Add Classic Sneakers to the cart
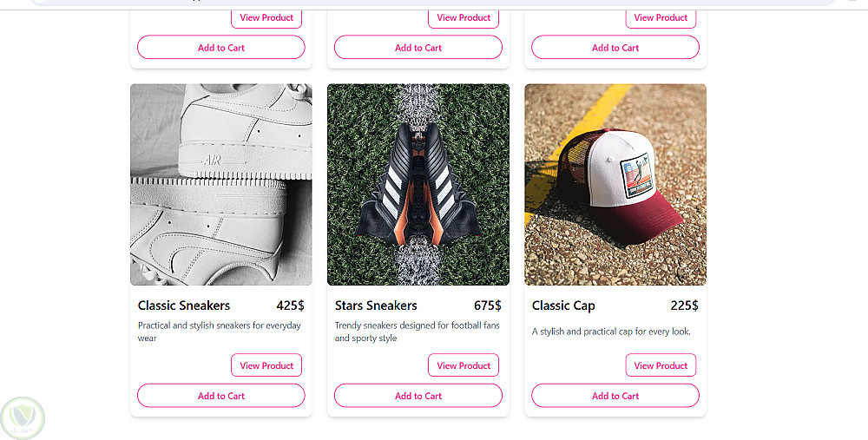The image size is (868, 440). [x=220, y=396]
